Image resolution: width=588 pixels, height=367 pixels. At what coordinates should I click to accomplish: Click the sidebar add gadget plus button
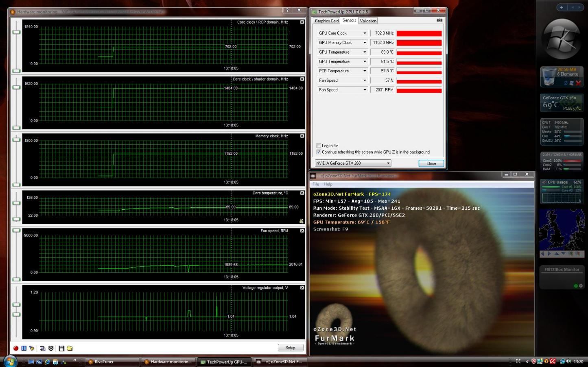click(x=562, y=7)
